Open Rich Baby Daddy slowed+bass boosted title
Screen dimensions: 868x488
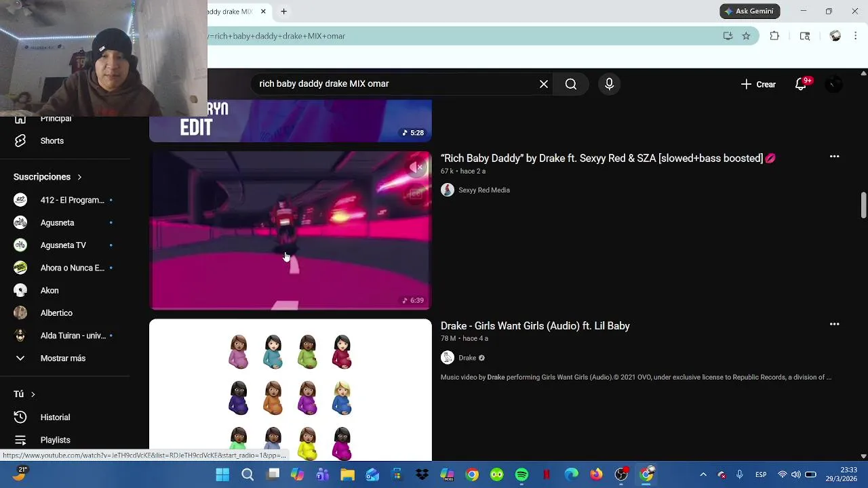(608, 158)
